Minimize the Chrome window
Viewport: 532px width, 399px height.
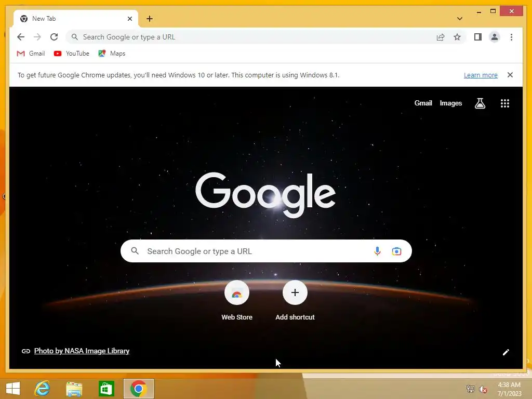(x=478, y=11)
